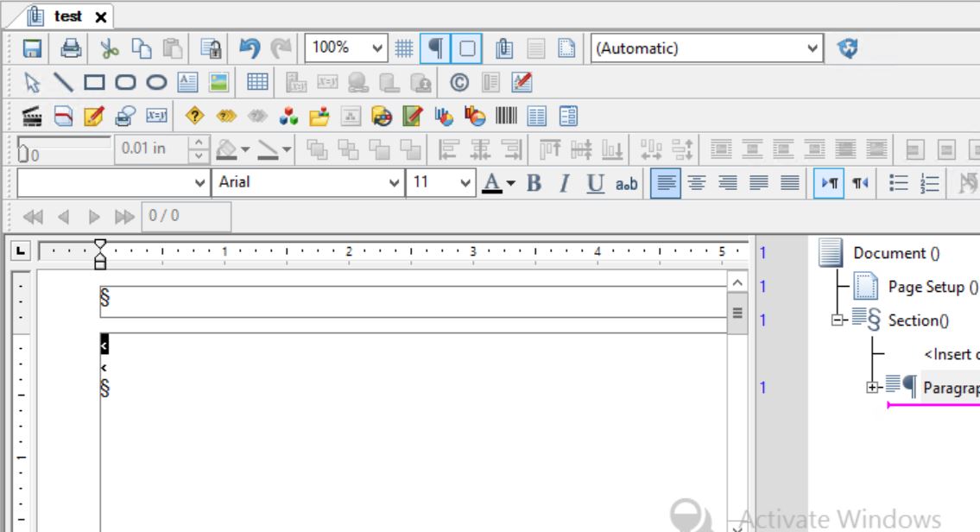
Task: Select the Line drawing tool
Action: [x=63, y=83]
